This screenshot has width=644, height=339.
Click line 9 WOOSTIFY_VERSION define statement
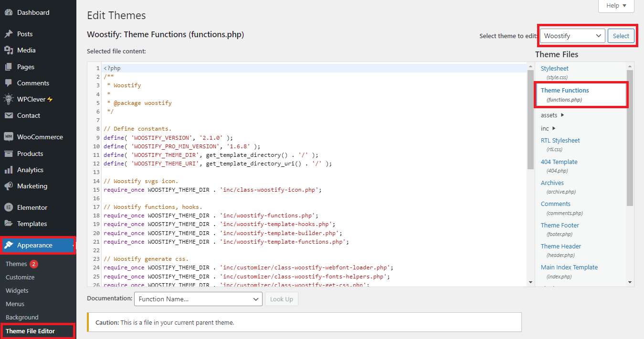pos(168,138)
